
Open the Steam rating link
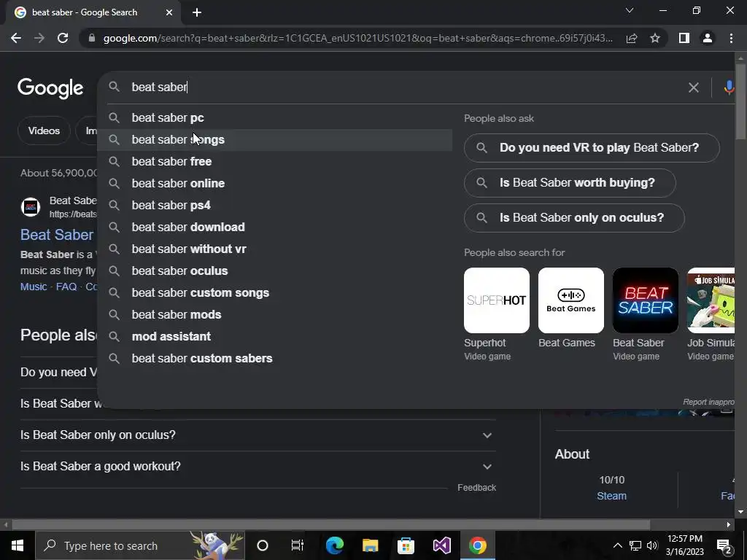(612, 496)
